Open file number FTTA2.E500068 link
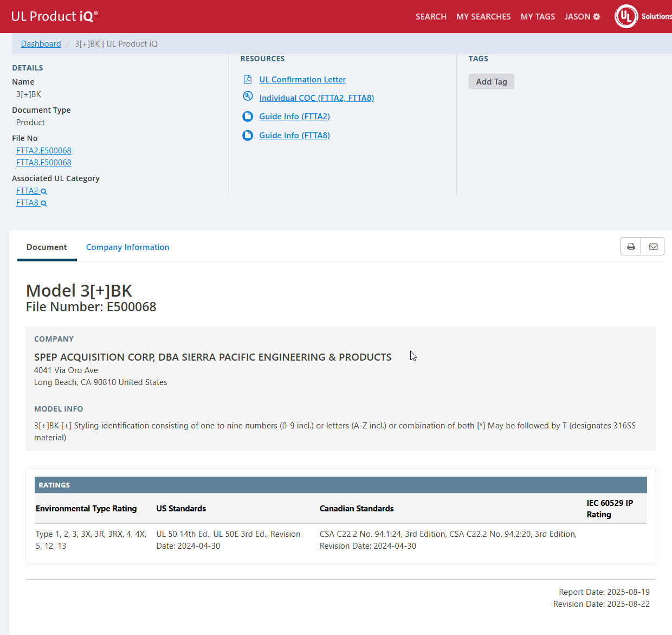 pos(44,151)
